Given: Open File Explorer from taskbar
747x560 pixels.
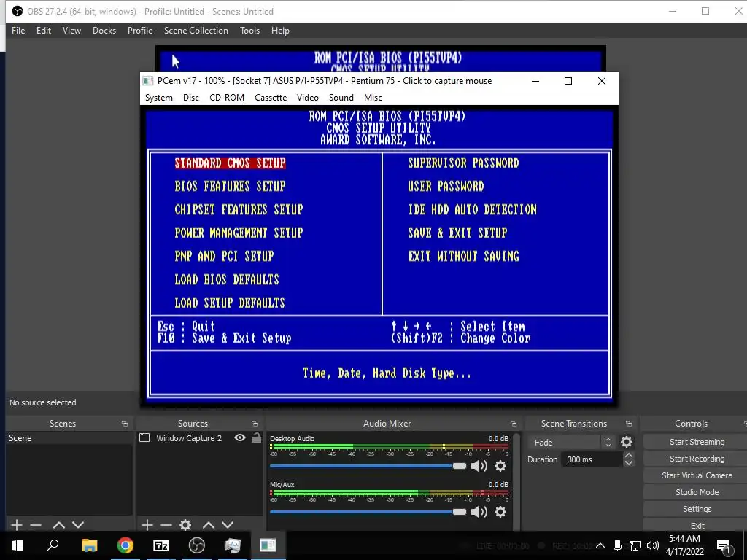Looking at the screenshot, I should pyautogui.click(x=89, y=545).
